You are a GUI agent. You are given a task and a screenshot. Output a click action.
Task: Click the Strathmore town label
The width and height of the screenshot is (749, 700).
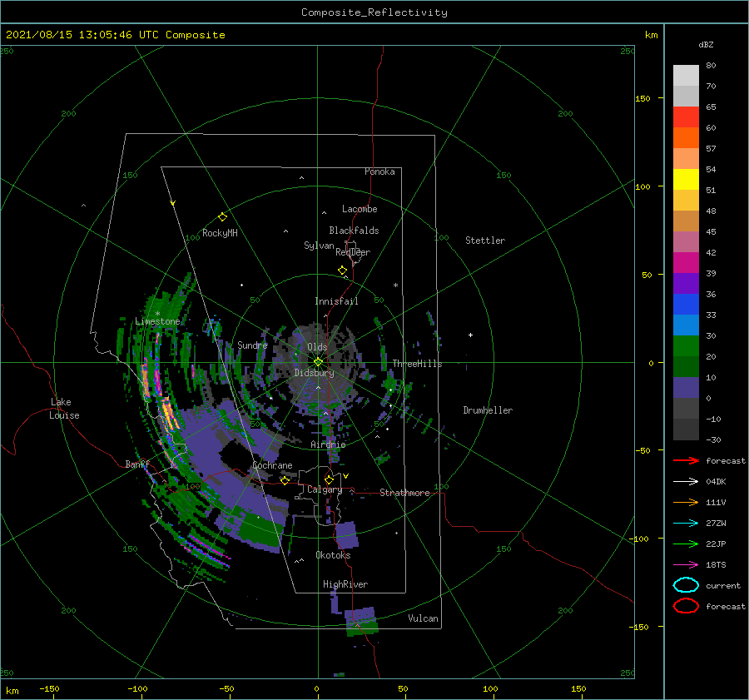404,493
